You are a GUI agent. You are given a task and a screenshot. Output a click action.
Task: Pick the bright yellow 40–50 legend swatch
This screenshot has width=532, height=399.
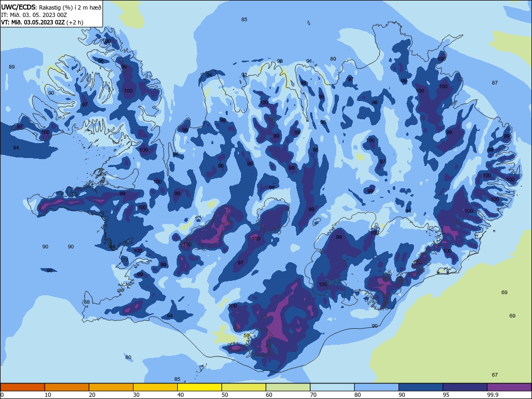click(199, 387)
